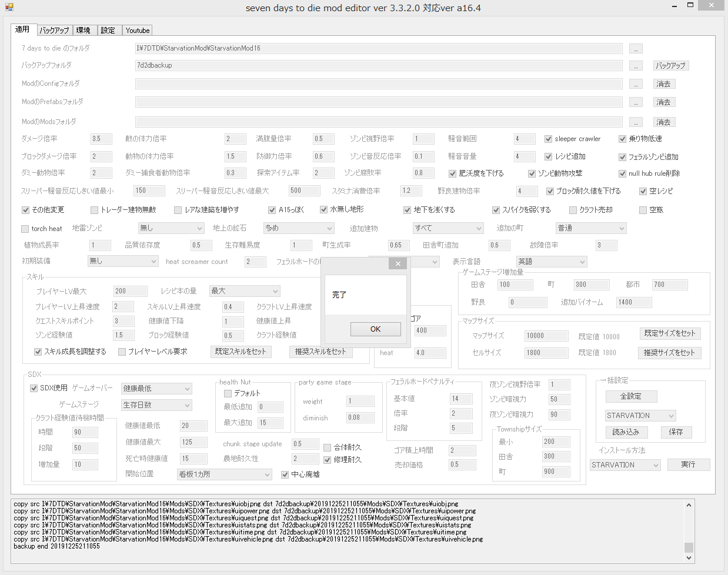Image resolution: width=728 pixels, height=575 pixels.
Task: Open ゲームオーバー dropdown
Action: [156, 389]
